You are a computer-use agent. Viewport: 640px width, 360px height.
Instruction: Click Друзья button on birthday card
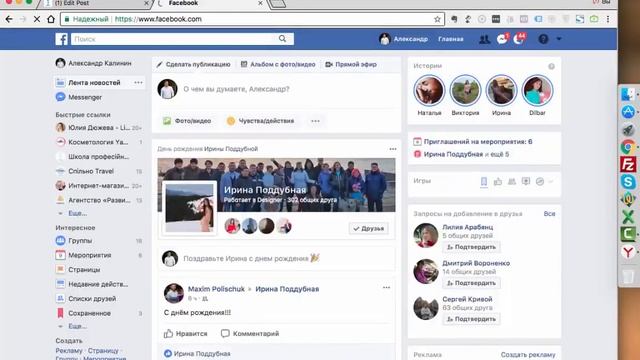click(x=369, y=229)
